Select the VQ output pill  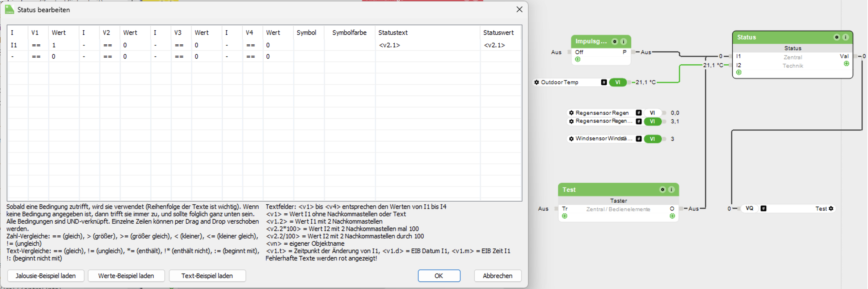pos(750,208)
